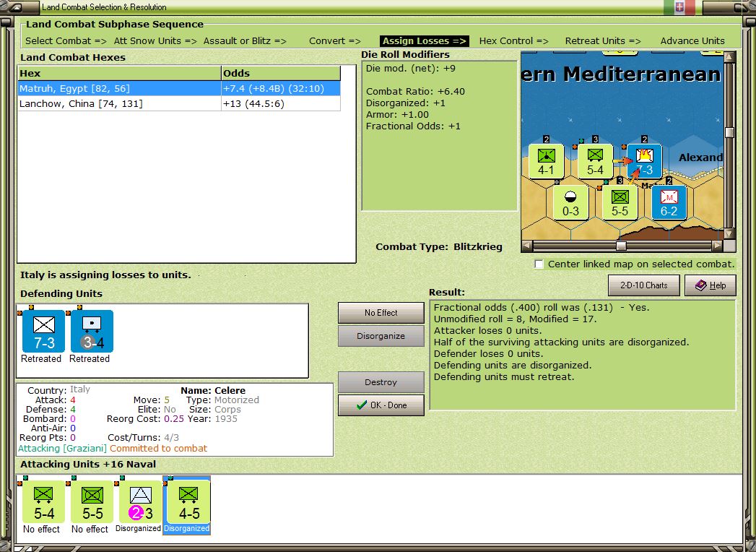Click the 5-5 unit on the map

point(620,202)
